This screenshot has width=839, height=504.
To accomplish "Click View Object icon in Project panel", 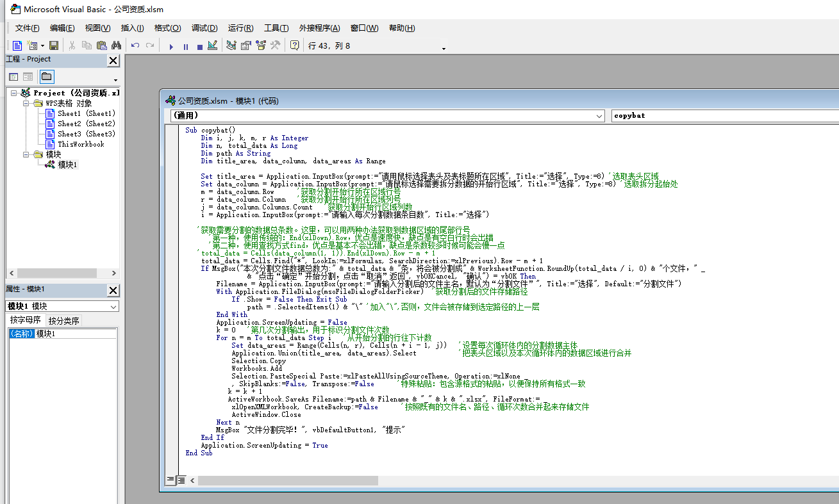I will point(28,77).
